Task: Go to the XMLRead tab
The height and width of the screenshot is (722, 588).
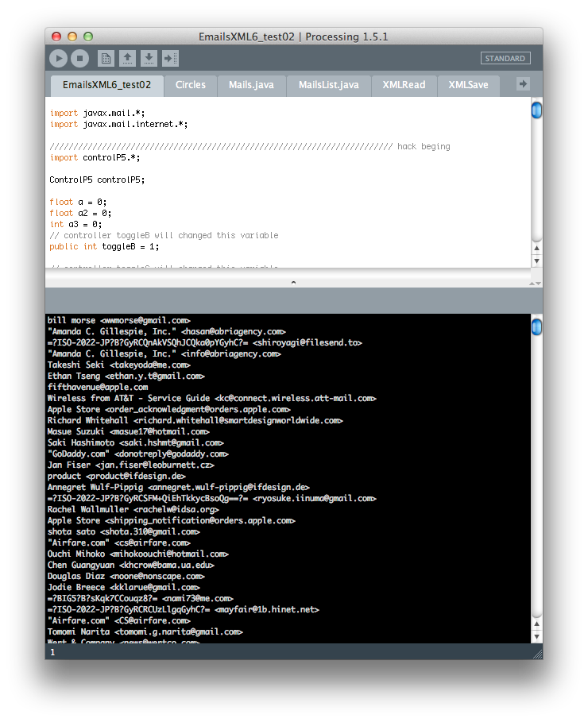Action: click(x=404, y=85)
